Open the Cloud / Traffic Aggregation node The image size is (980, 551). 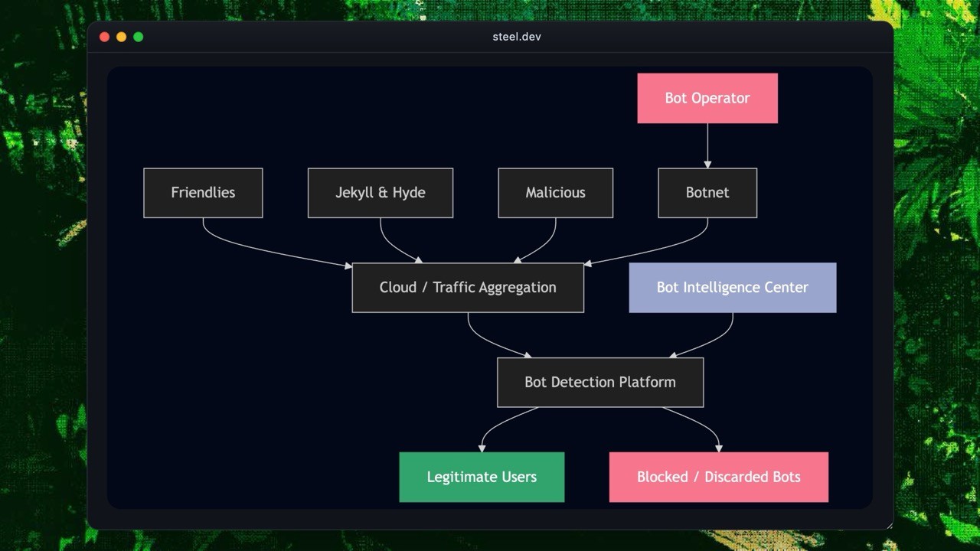[x=467, y=287]
